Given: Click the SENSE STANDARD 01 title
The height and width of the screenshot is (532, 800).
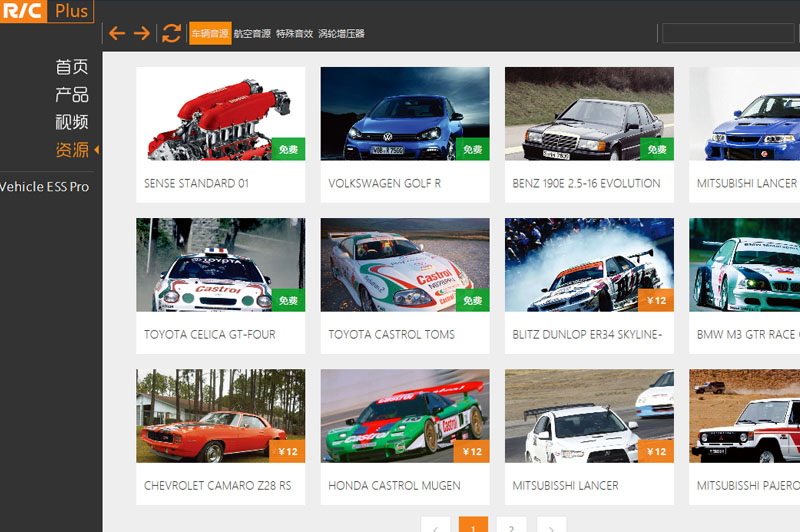Looking at the screenshot, I should point(196,184).
